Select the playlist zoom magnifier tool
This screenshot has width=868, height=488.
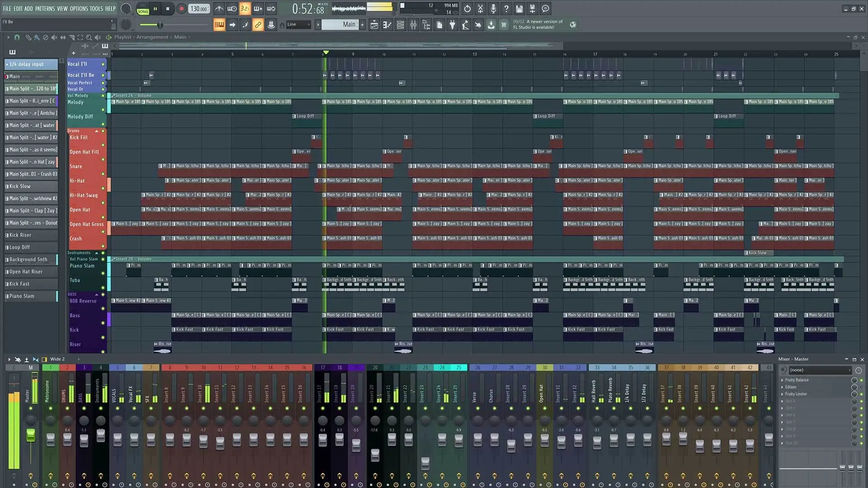(89, 38)
